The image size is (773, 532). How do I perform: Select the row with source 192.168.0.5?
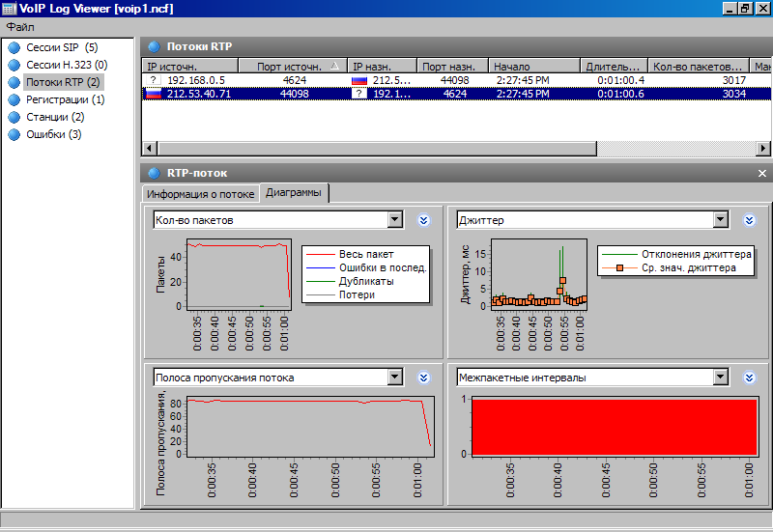click(456, 80)
